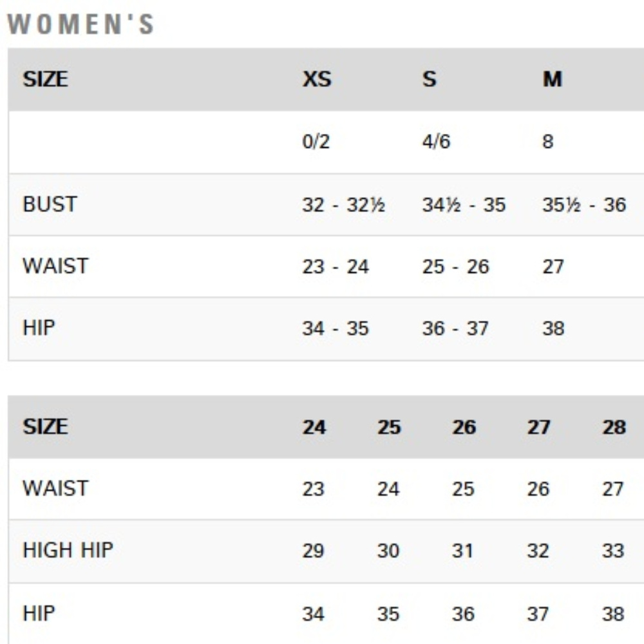This screenshot has height=644, width=644.
Task: Click the HIGH HIP row label
Action: click(x=68, y=550)
